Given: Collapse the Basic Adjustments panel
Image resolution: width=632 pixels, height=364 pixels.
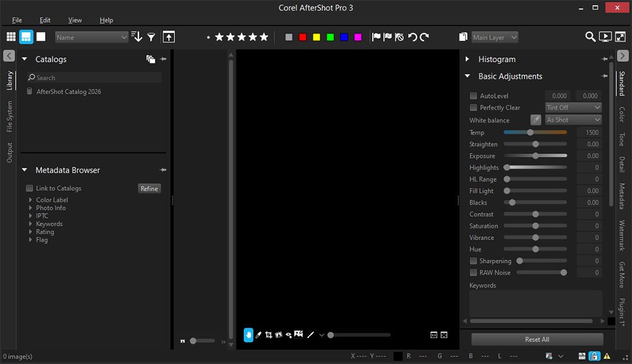Looking at the screenshot, I should 467,76.
